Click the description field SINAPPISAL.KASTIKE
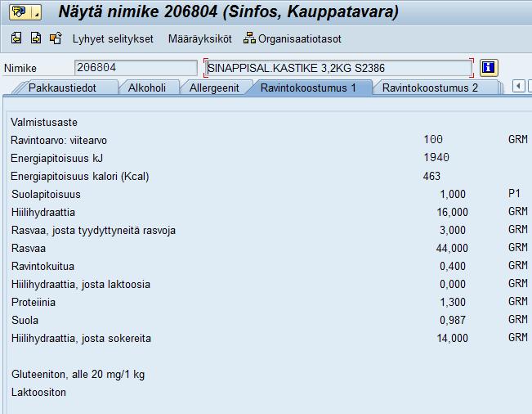 click(x=338, y=68)
